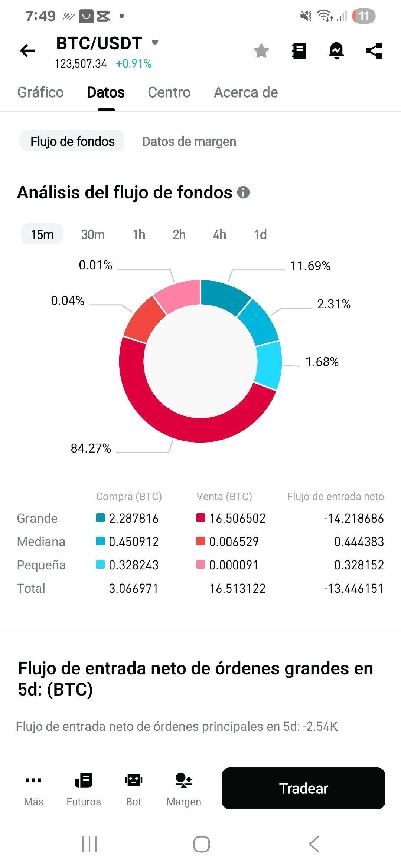Tap the share icon
Screen dimensions: 401x868
click(374, 51)
